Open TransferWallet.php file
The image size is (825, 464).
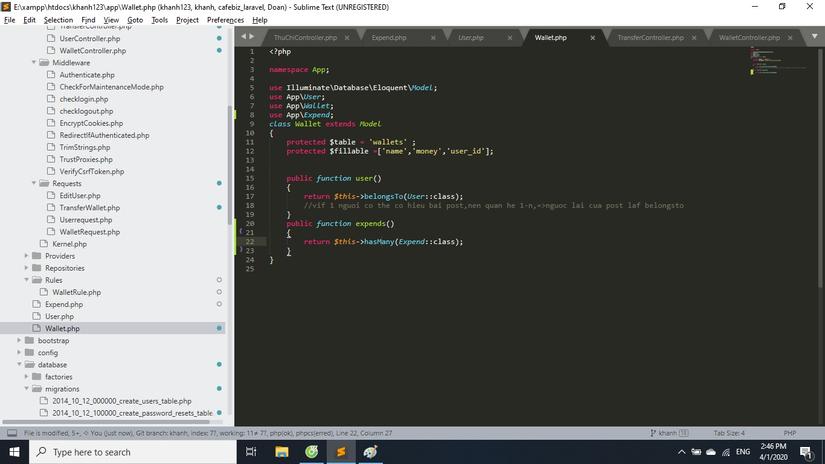(x=89, y=208)
